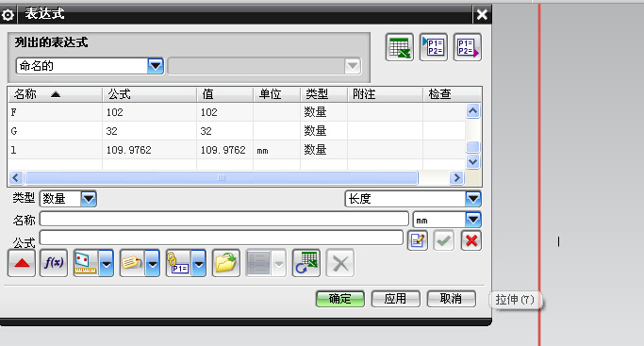Click the 公式 input field
The width and height of the screenshot is (644, 346).
[222, 239]
